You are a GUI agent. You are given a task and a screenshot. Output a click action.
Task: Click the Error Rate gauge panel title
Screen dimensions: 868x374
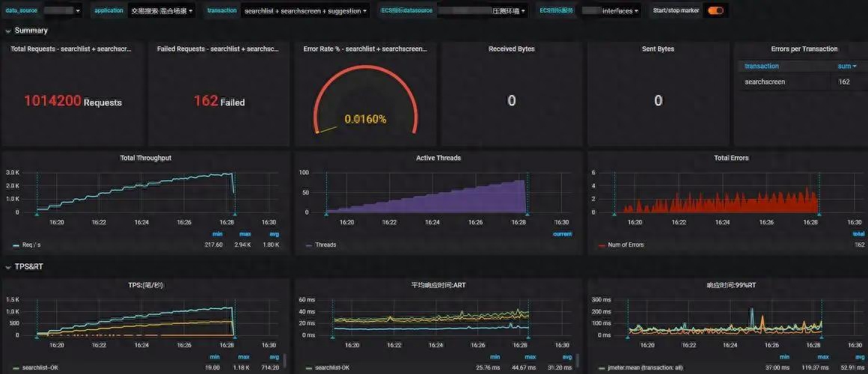[x=365, y=49]
